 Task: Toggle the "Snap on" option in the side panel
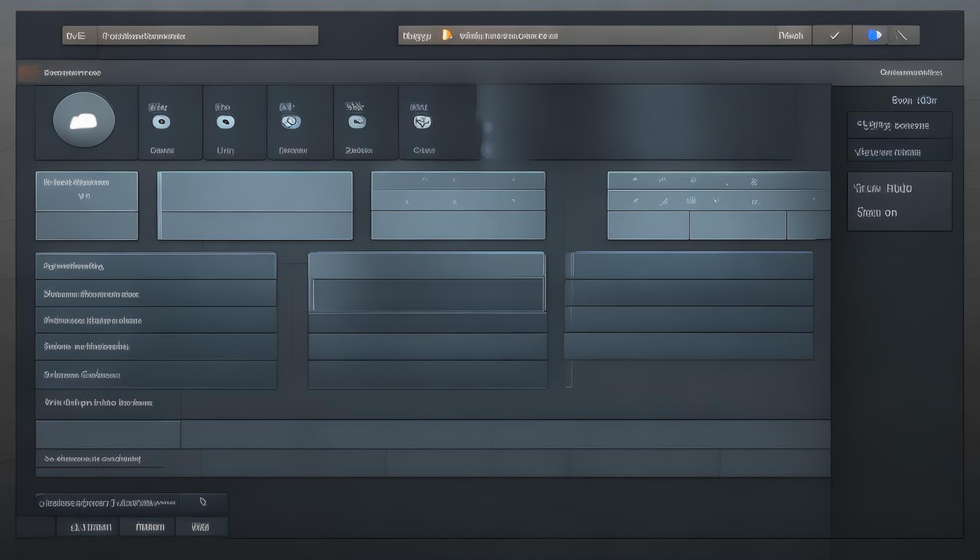pyautogui.click(x=876, y=213)
